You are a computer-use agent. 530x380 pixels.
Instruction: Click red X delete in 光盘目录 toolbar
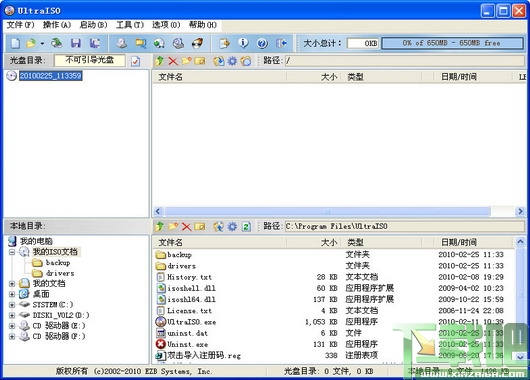(173, 61)
